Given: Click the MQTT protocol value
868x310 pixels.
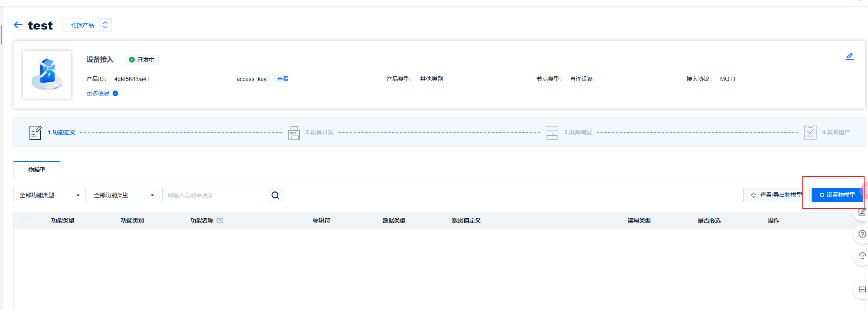Looking at the screenshot, I should [x=728, y=79].
